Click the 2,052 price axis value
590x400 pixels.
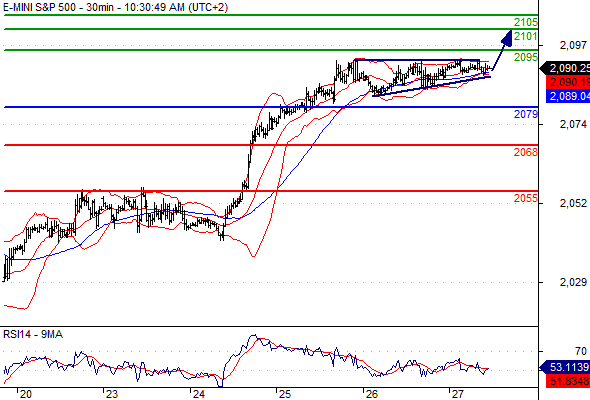tap(573, 203)
